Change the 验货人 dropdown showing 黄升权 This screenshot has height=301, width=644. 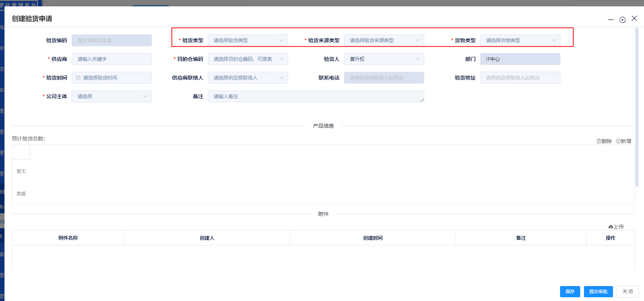point(418,59)
